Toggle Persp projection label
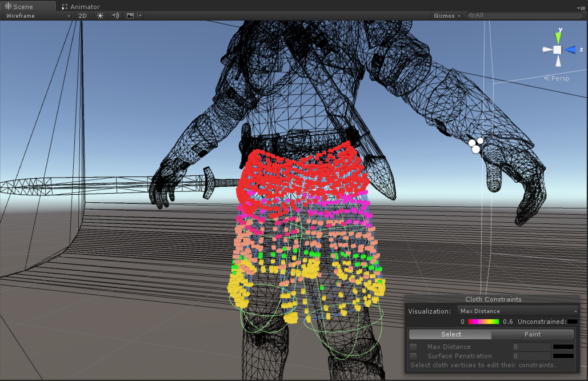 click(x=557, y=78)
